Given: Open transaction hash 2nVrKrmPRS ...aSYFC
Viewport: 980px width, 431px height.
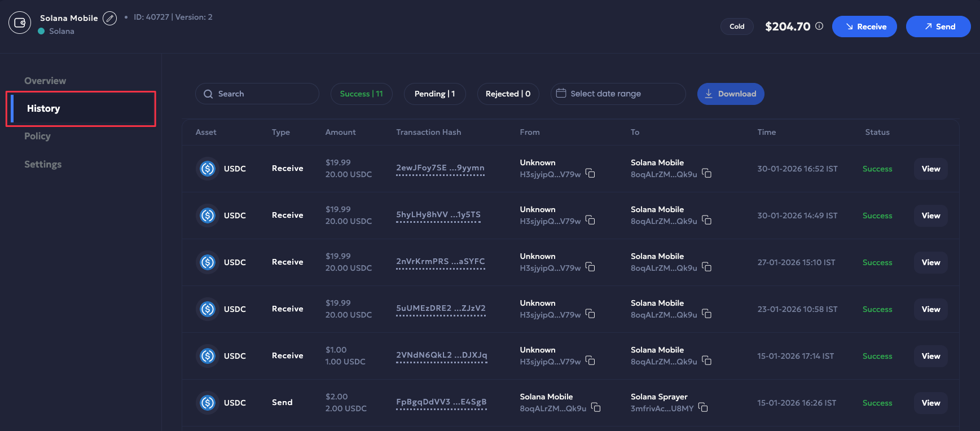Looking at the screenshot, I should click(441, 262).
